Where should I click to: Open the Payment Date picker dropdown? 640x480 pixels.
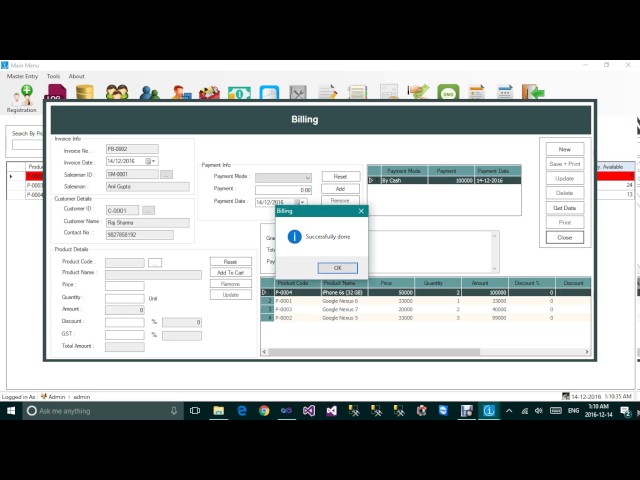pos(300,202)
